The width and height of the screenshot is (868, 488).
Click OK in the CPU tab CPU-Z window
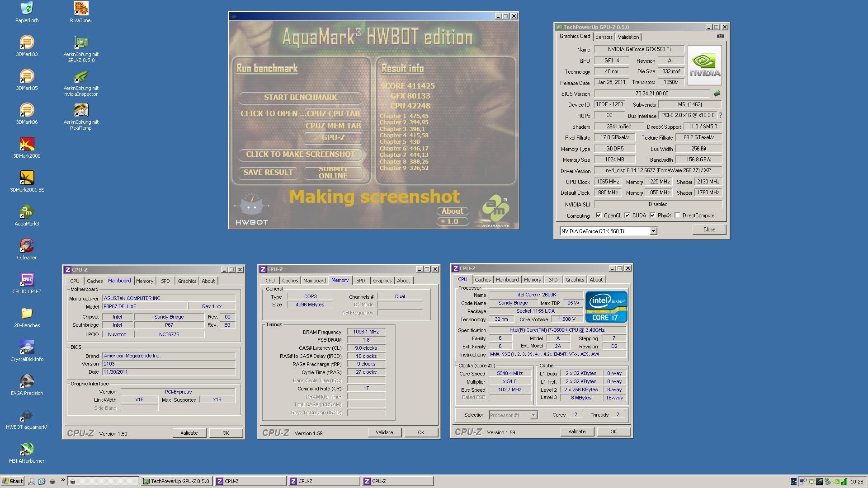[613, 432]
